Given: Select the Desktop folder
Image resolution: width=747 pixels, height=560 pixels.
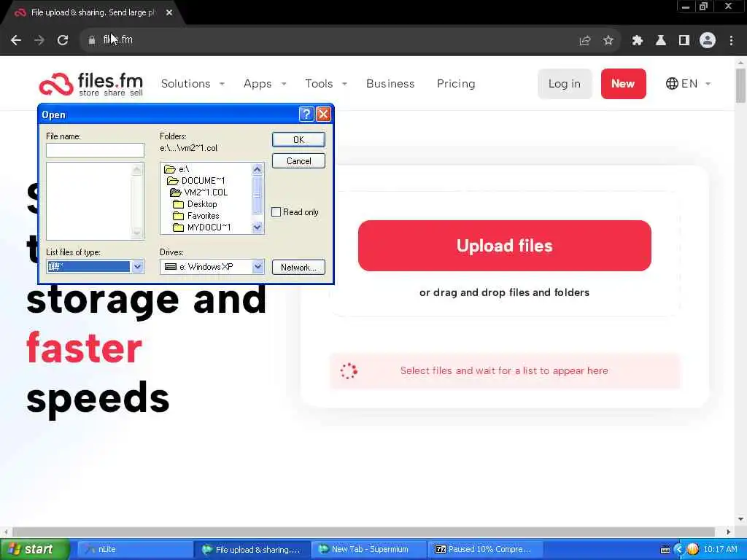Looking at the screenshot, I should pos(195,204).
